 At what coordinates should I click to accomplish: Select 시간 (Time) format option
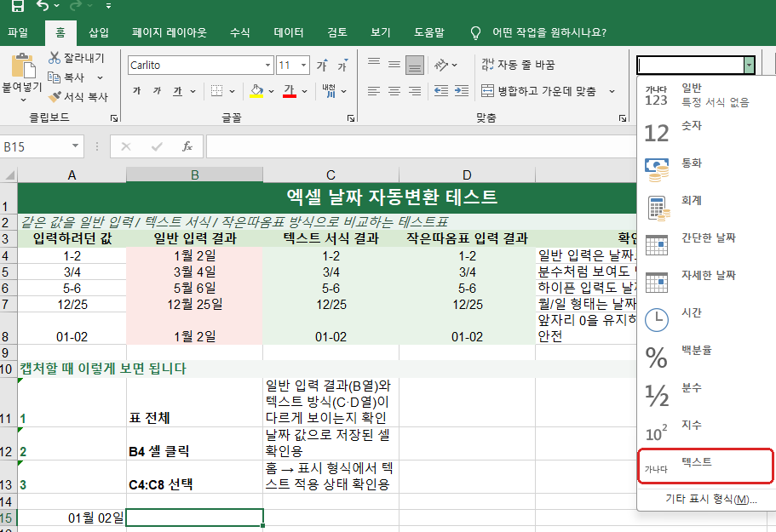pyautogui.click(x=705, y=319)
